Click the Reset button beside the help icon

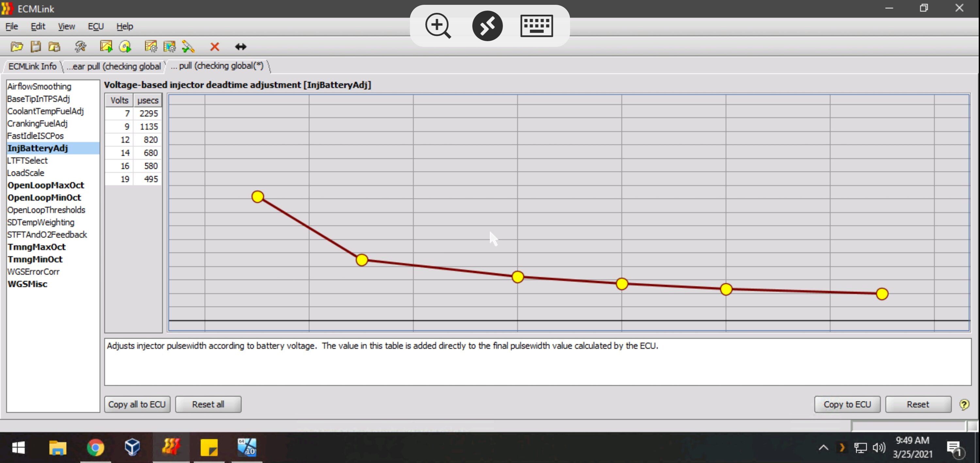click(918, 404)
